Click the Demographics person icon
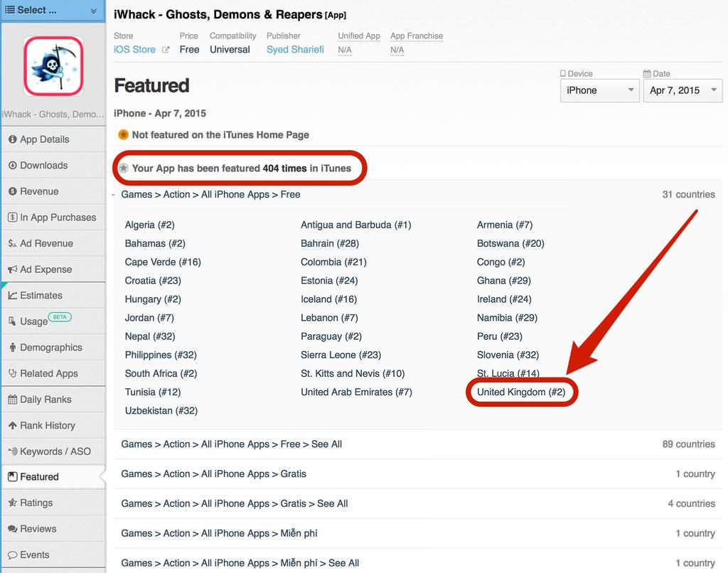The height and width of the screenshot is (573, 728). click(x=13, y=348)
